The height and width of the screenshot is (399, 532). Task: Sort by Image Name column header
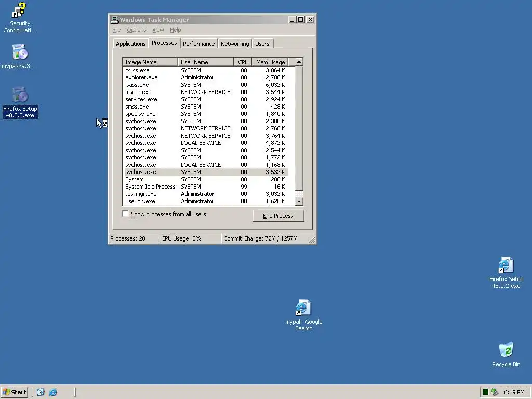(x=150, y=62)
